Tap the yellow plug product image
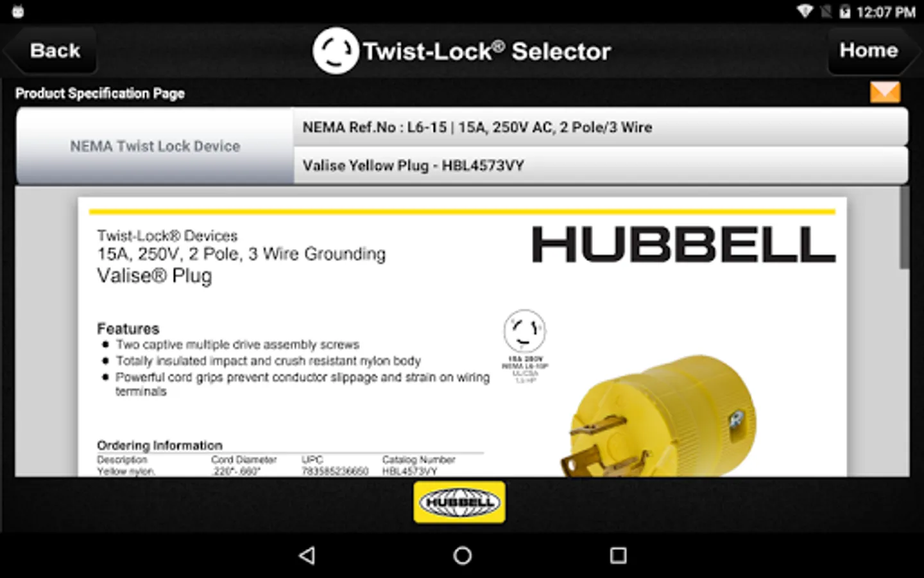924x578 pixels. [660, 417]
